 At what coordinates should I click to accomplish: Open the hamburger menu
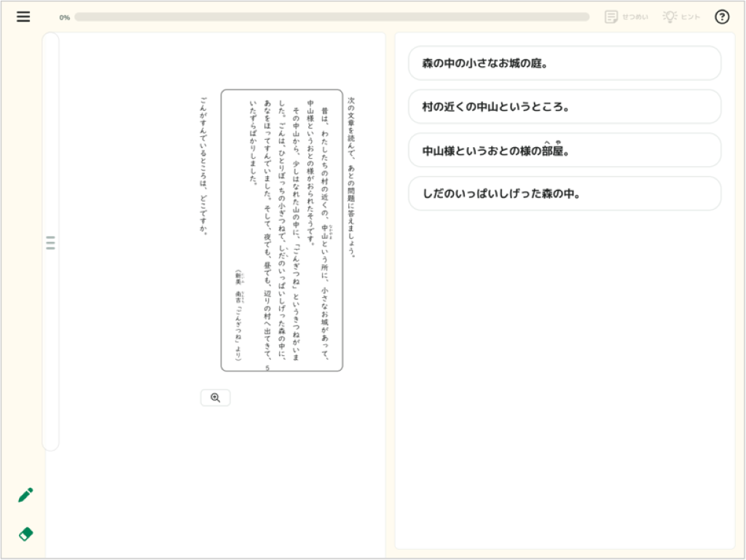click(x=23, y=17)
